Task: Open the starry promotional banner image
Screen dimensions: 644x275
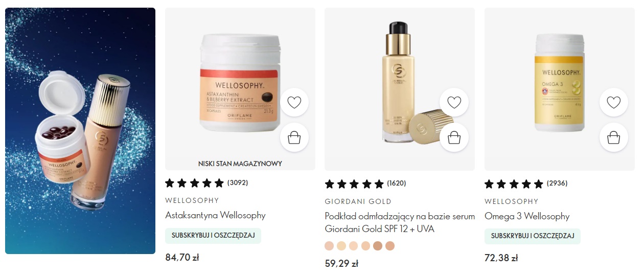Action: (80, 131)
